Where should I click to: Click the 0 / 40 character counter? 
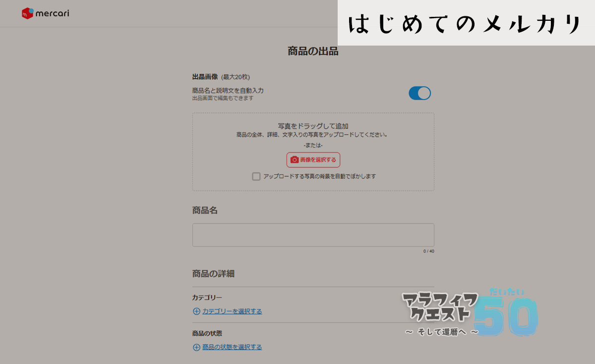[428, 251]
